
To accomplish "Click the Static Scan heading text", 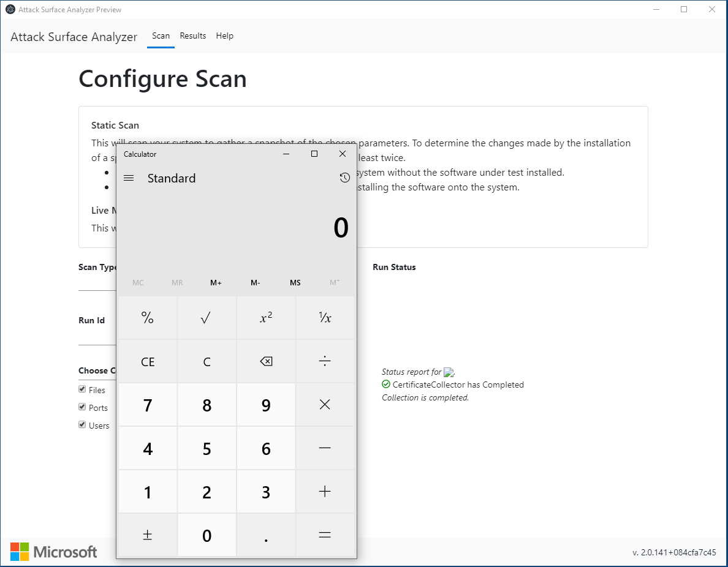I will tap(115, 126).
